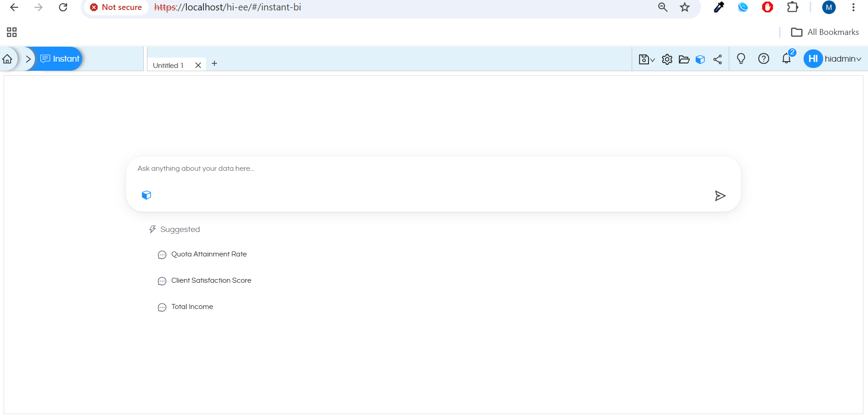Screen dimensions: 868x420
Task: Open the eyedropper extension icon
Action: click(719, 7)
